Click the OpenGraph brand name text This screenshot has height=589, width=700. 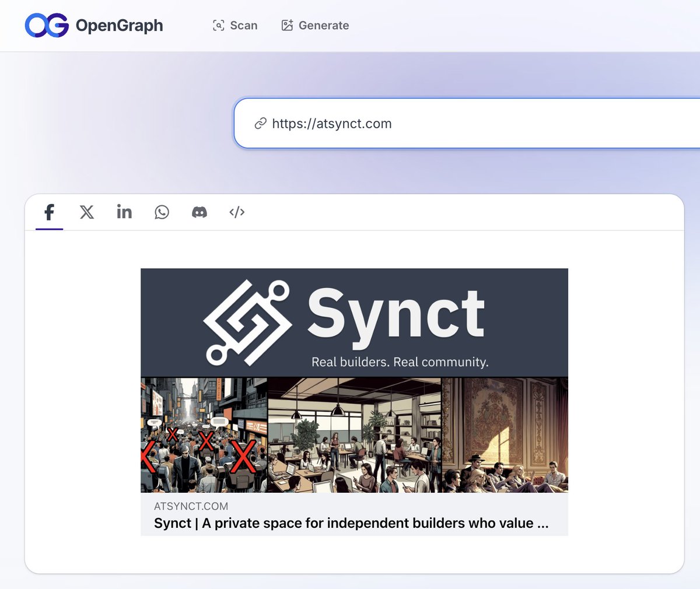click(119, 26)
